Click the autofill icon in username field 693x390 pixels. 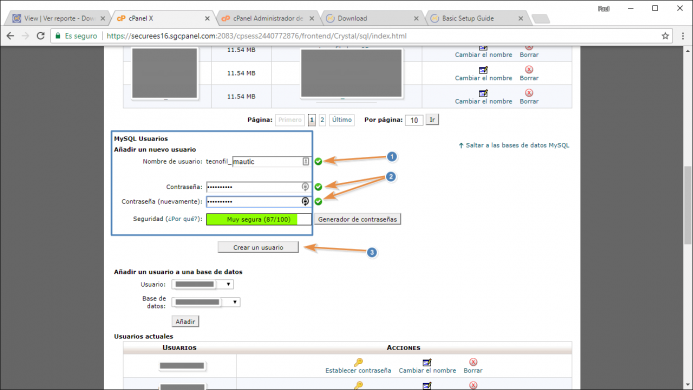(305, 161)
